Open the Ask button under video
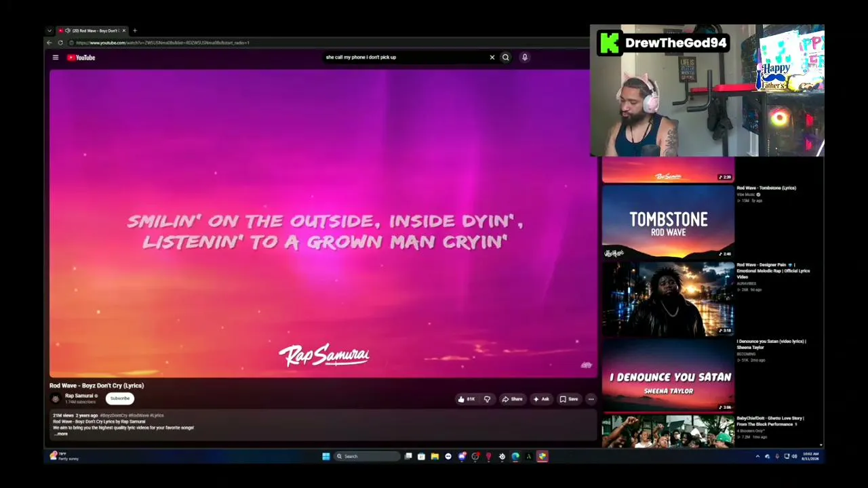This screenshot has width=868, height=488. pos(541,399)
